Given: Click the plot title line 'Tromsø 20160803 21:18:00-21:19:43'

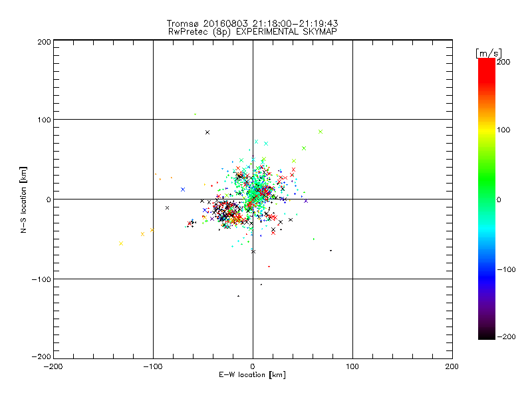Looking at the screenshot, I should click(252, 23).
